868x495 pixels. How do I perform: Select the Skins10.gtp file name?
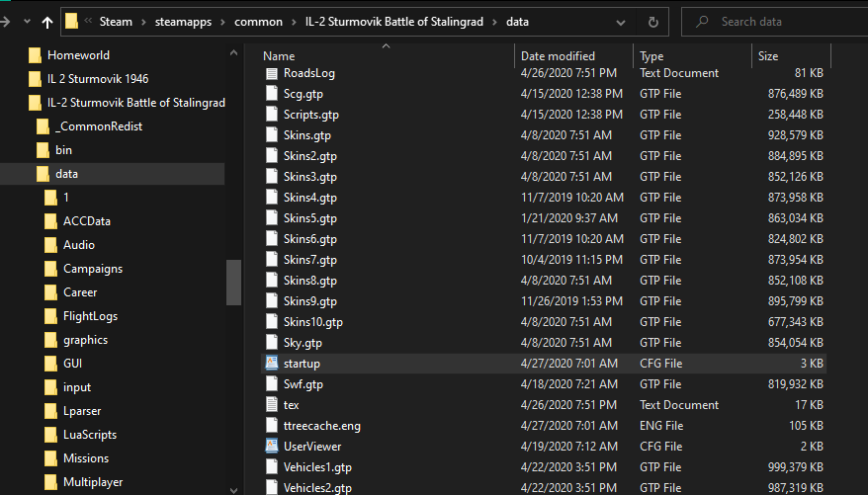pyautogui.click(x=313, y=322)
